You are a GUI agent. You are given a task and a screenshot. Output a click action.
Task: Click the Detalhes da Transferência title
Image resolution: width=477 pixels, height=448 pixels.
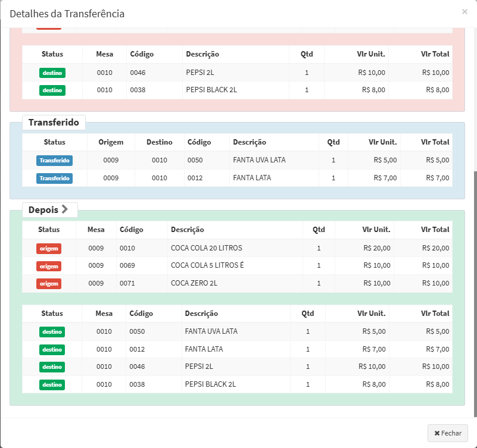coord(67,14)
